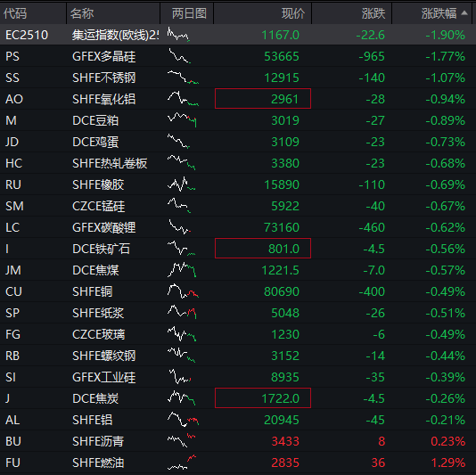Select SHFE螺纹钢 contract name
The height and width of the screenshot is (475, 476).
pos(103,356)
